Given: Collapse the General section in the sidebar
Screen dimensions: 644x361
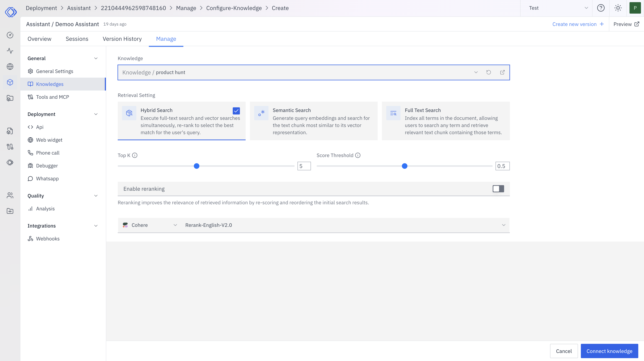Looking at the screenshot, I should (96, 58).
